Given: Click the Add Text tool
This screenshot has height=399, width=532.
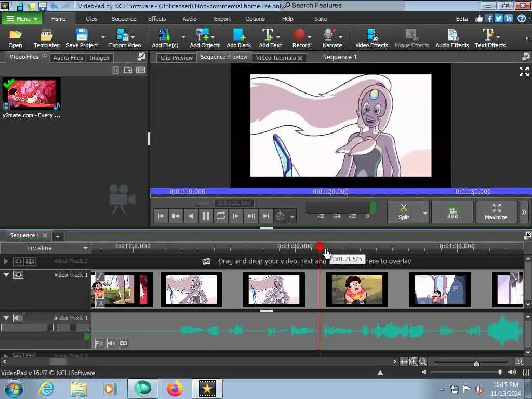Looking at the screenshot, I should [x=270, y=38].
